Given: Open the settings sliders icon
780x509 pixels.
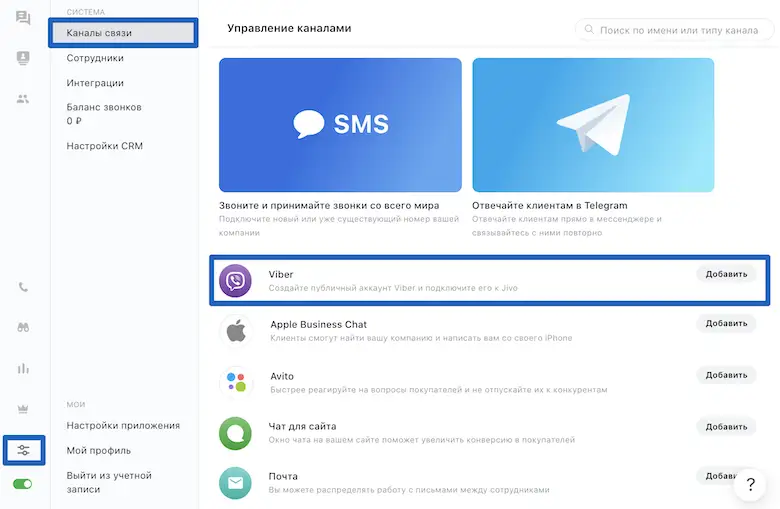Looking at the screenshot, I should point(23,450).
